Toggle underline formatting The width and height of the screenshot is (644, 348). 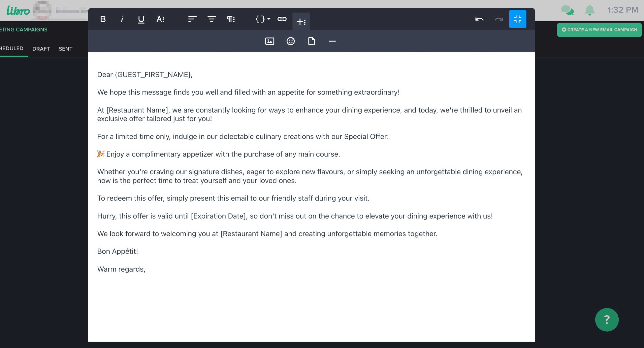[141, 19]
